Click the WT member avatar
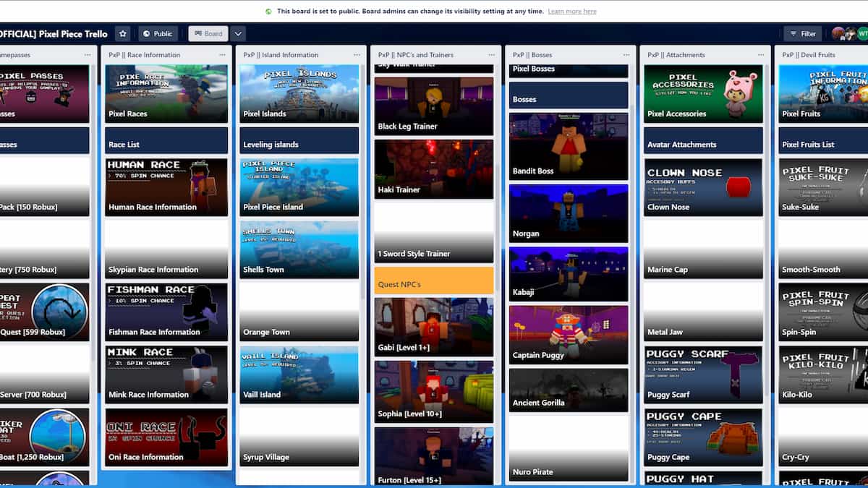 click(861, 33)
